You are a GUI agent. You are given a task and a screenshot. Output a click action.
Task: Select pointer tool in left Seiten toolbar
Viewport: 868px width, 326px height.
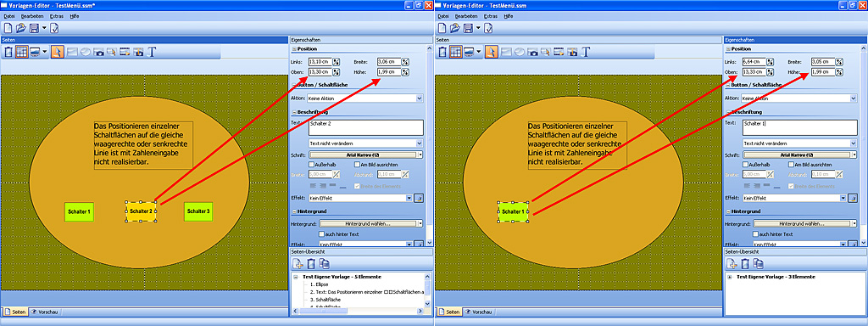(57, 52)
